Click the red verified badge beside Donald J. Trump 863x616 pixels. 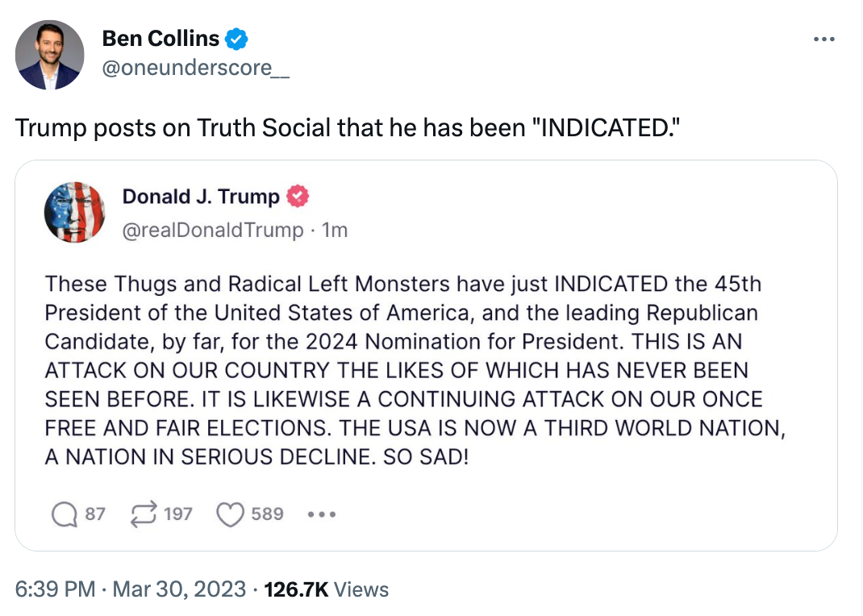(x=298, y=197)
